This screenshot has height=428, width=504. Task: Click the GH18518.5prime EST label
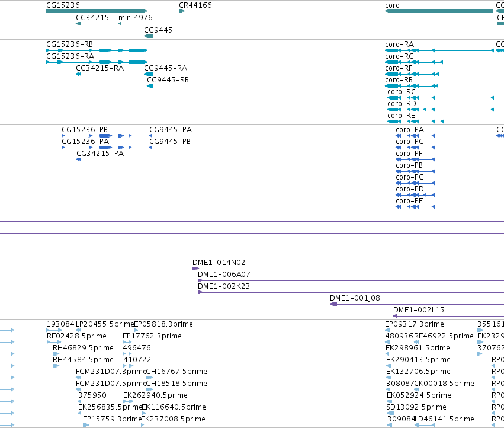(x=176, y=384)
